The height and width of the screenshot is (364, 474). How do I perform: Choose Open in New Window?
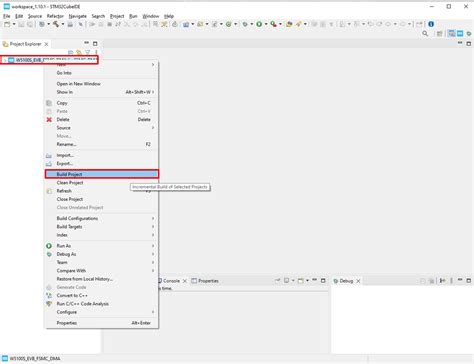[102, 84]
